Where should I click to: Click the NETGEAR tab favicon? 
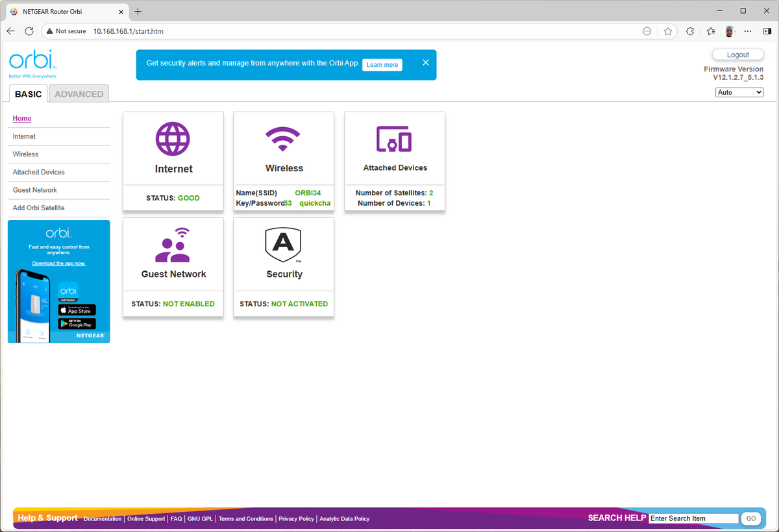(x=14, y=11)
